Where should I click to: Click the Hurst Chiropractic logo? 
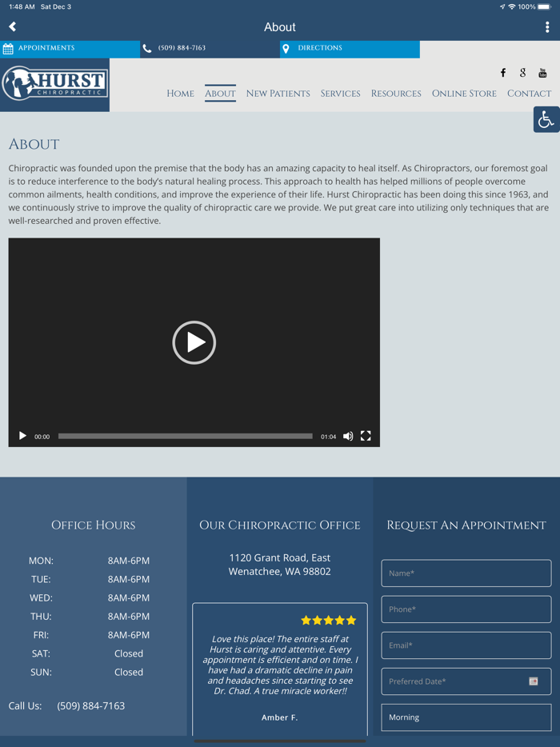pyautogui.click(x=55, y=84)
